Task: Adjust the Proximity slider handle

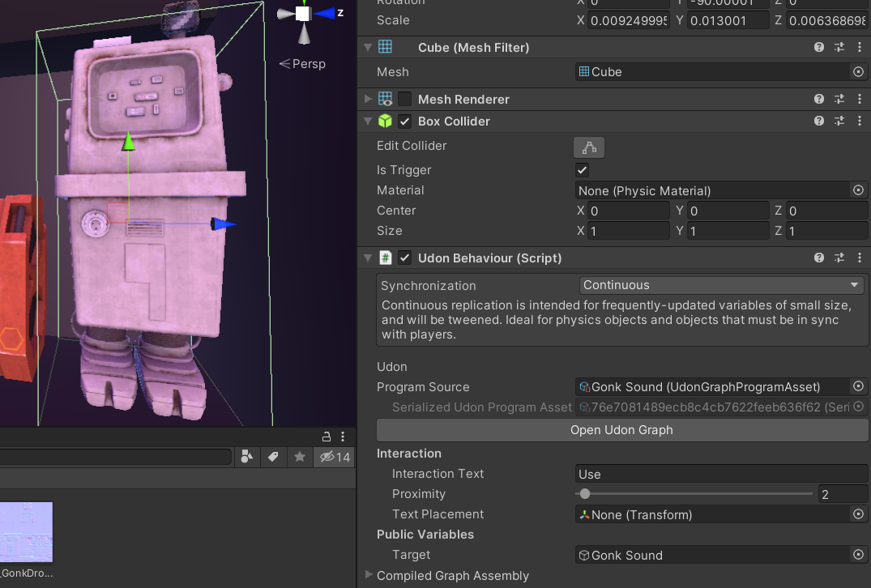Action: coord(584,493)
